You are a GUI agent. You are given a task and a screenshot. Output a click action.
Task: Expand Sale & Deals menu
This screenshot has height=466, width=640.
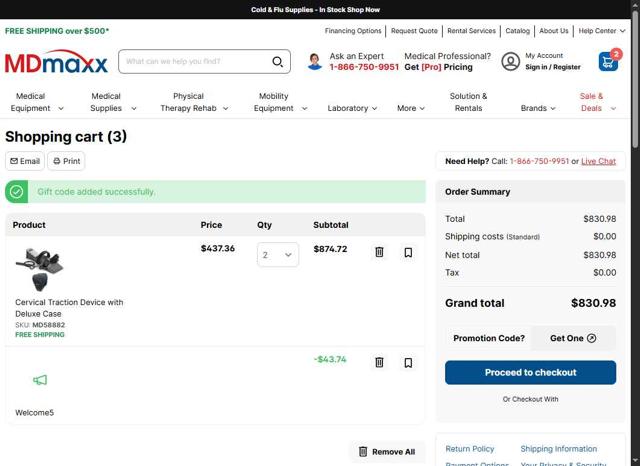click(x=598, y=102)
